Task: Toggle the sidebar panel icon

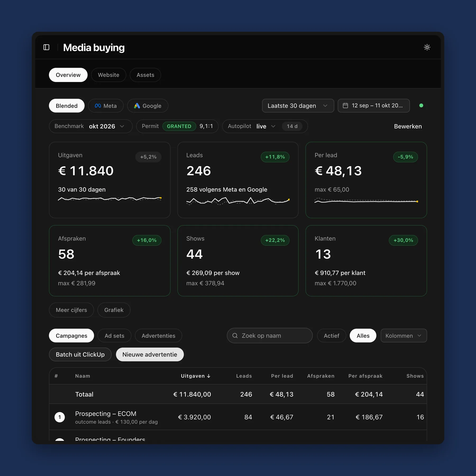Action: coord(46,47)
